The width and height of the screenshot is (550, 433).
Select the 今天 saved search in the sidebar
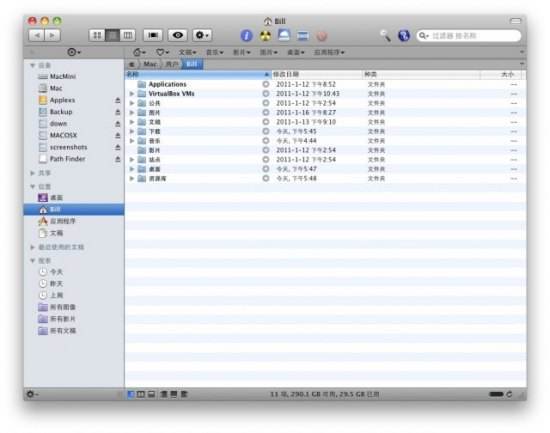(x=74, y=272)
